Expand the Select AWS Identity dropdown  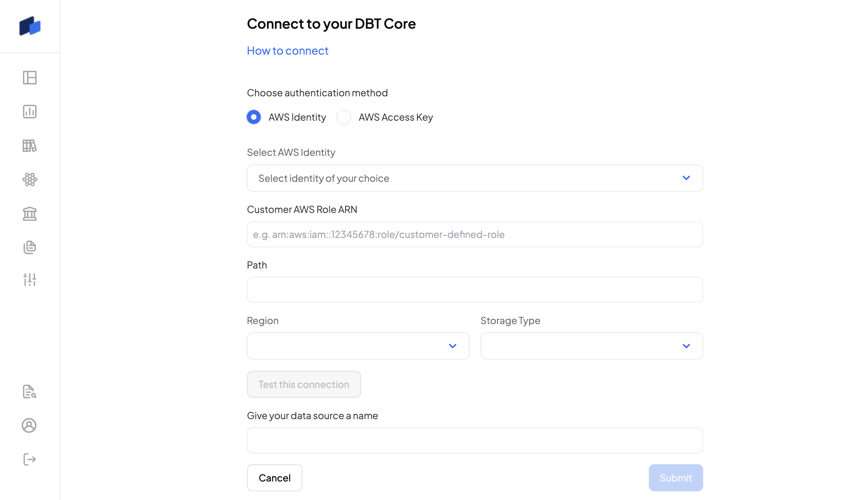[x=474, y=178]
